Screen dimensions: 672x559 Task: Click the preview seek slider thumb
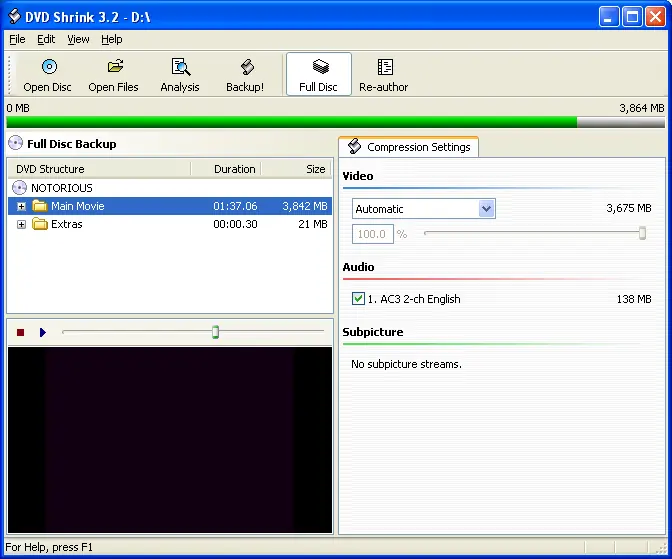pos(216,332)
